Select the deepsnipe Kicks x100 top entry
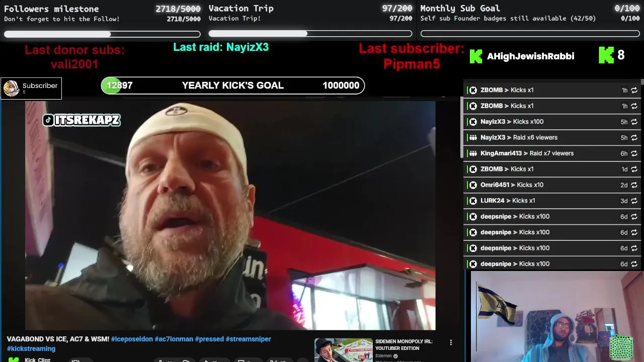 tap(552, 217)
